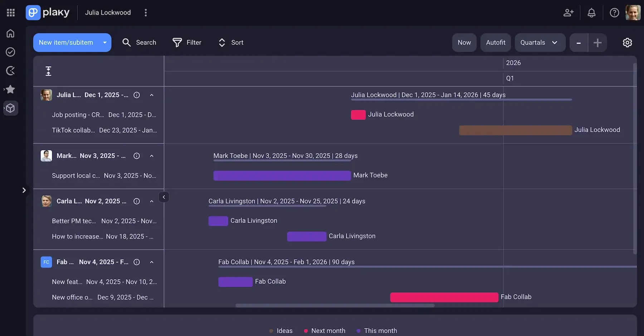644x336 pixels.
Task: Click the info icon for Fab Collab group
Action: (x=137, y=262)
